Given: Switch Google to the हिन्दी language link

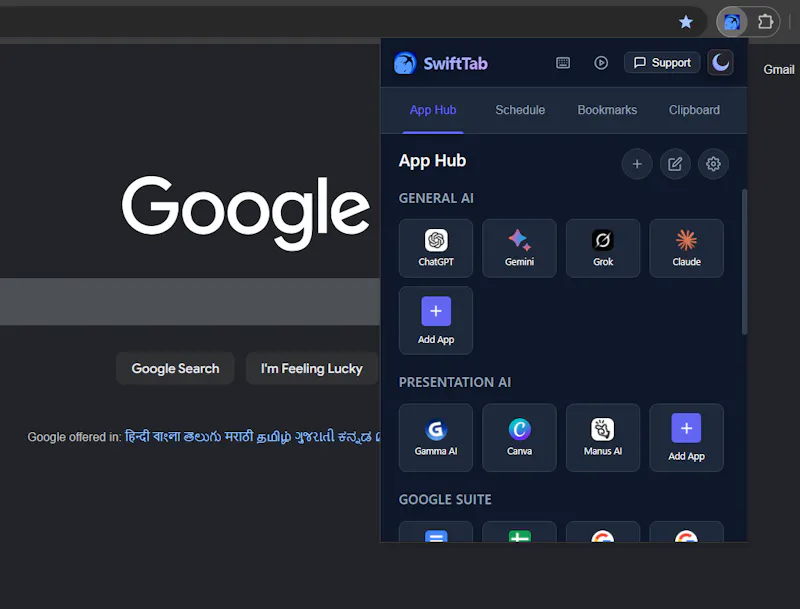Looking at the screenshot, I should coord(137,437).
